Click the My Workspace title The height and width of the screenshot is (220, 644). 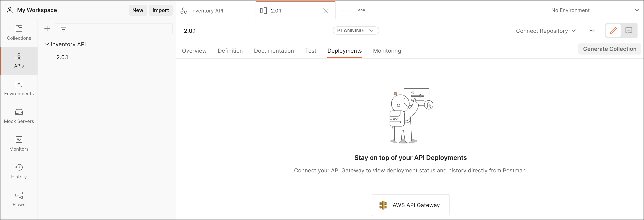pos(37,10)
